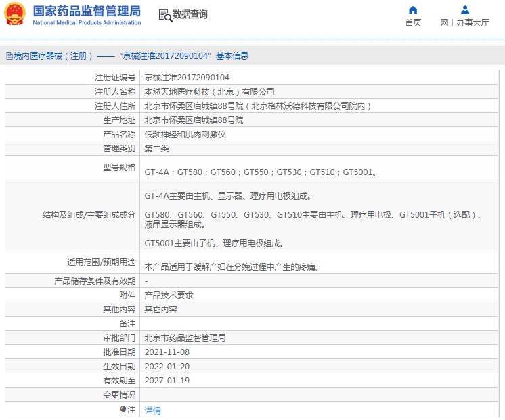Select expiry date 2027-01-19
The image size is (505, 420).
(167, 380)
